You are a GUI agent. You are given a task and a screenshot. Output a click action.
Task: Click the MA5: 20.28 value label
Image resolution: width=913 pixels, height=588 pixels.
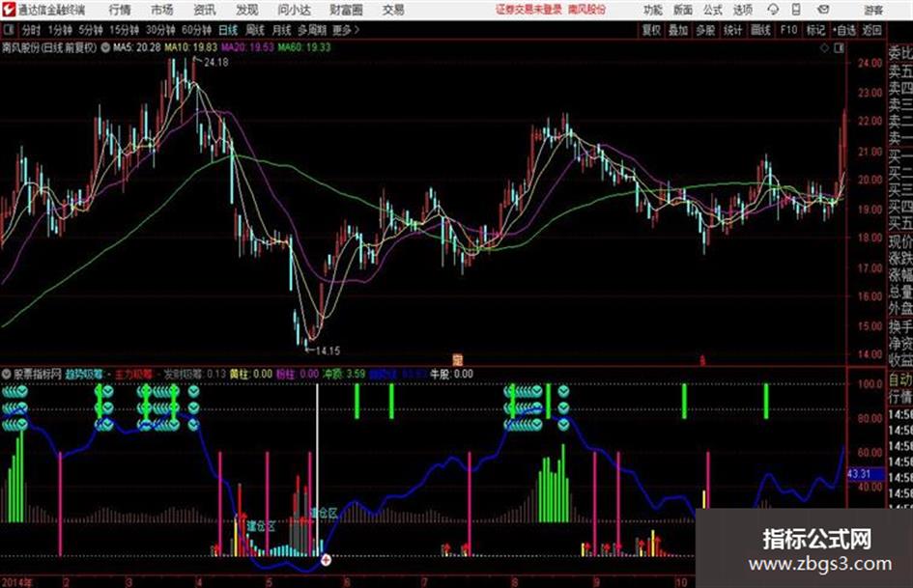point(137,47)
